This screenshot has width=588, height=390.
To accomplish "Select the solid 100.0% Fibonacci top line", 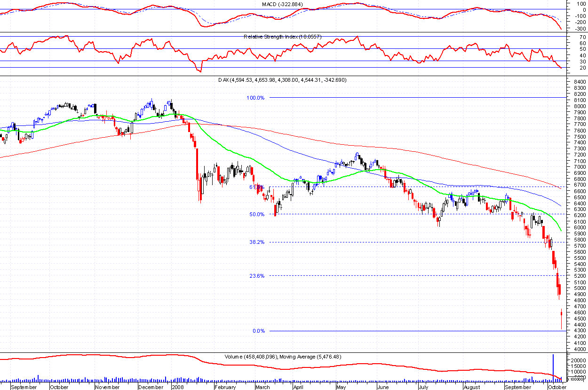I will coord(417,98).
